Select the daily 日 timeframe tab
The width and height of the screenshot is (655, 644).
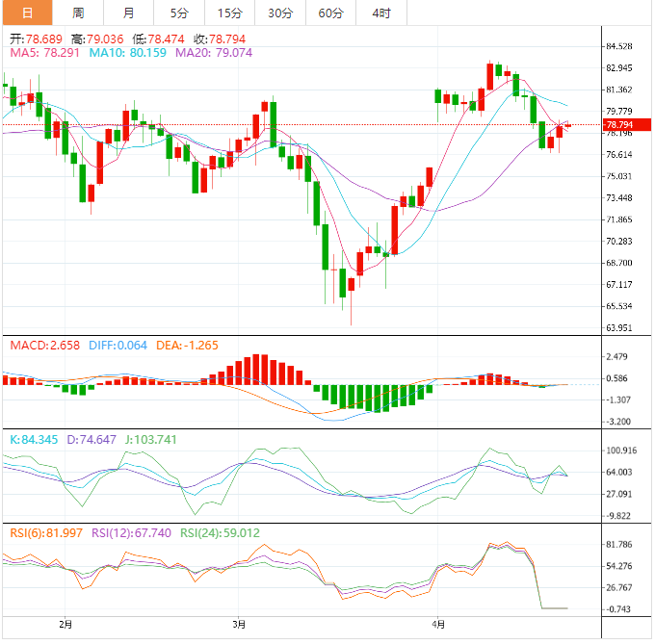28,13
